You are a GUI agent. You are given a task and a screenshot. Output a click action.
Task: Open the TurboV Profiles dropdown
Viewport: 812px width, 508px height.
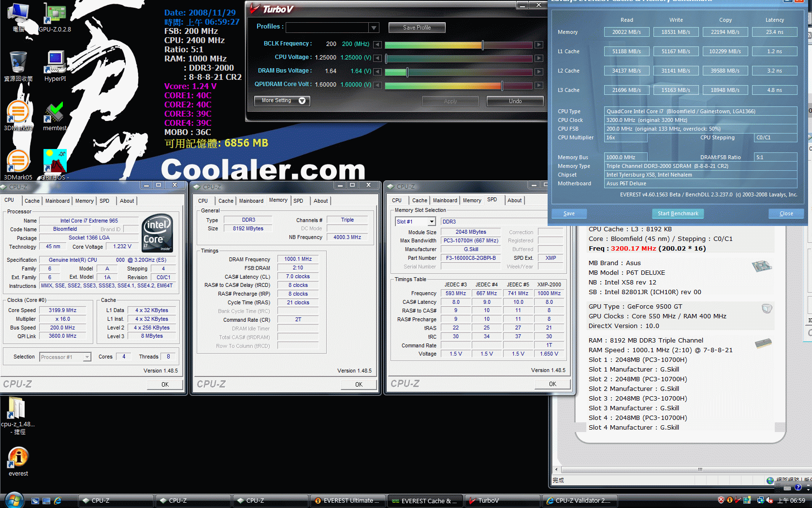coord(374,28)
